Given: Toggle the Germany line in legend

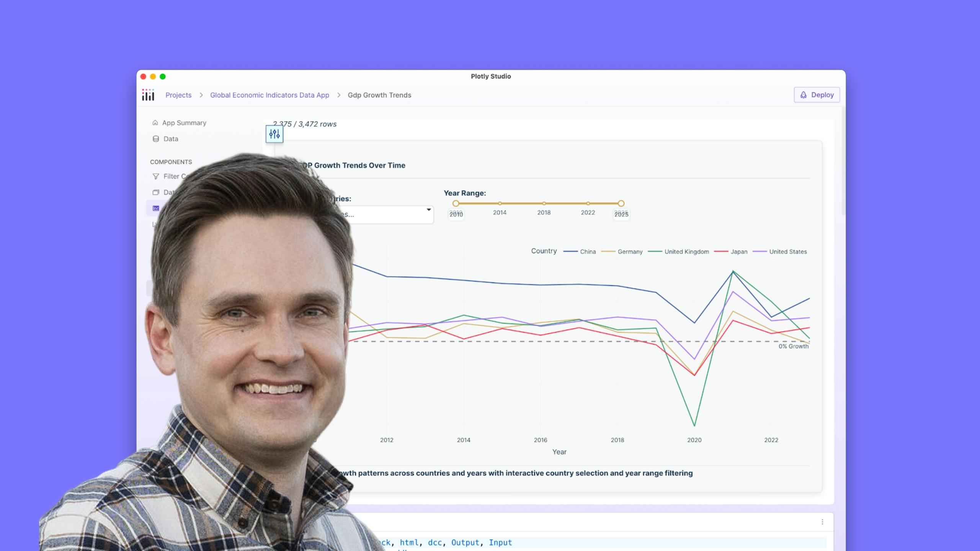Looking at the screenshot, I should point(630,251).
